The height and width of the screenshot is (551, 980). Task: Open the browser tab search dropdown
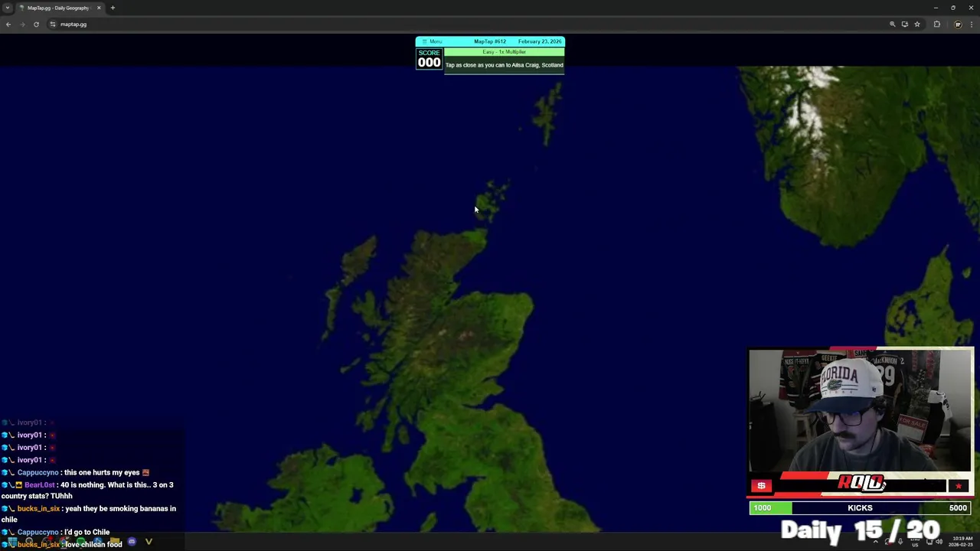pos(8,8)
